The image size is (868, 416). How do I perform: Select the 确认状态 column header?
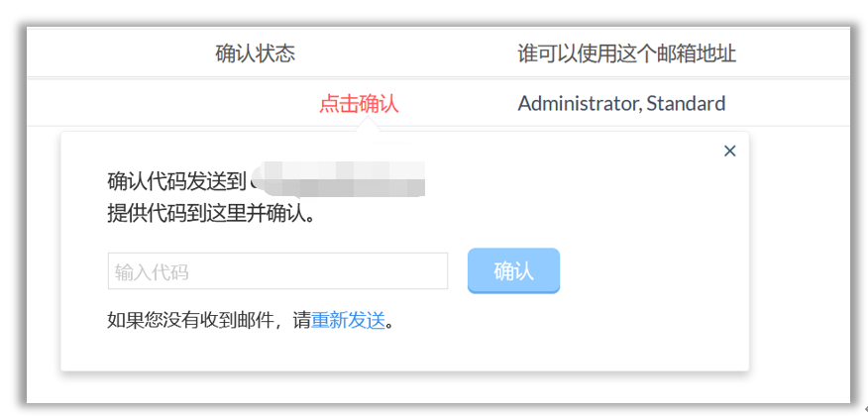(x=255, y=53)
